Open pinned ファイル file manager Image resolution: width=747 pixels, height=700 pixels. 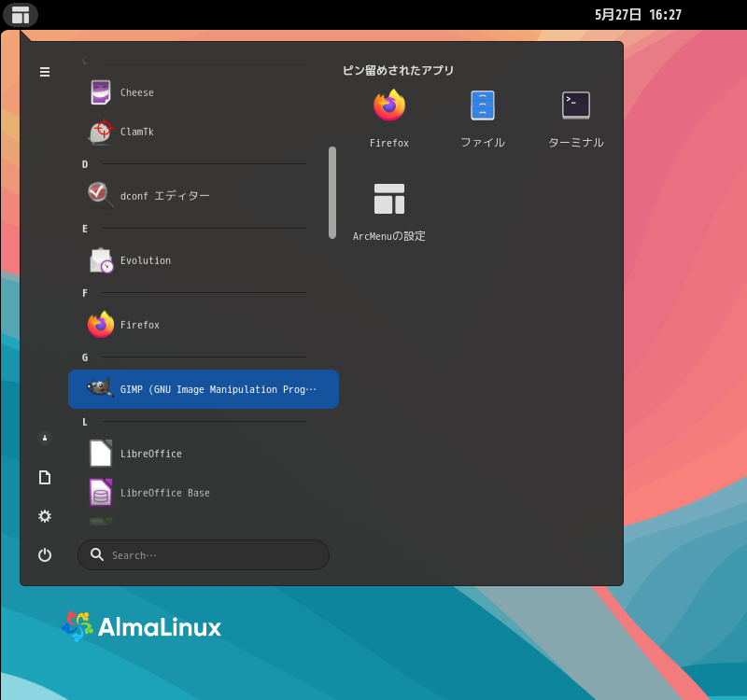pyautogui.click(x=483, y=119)
